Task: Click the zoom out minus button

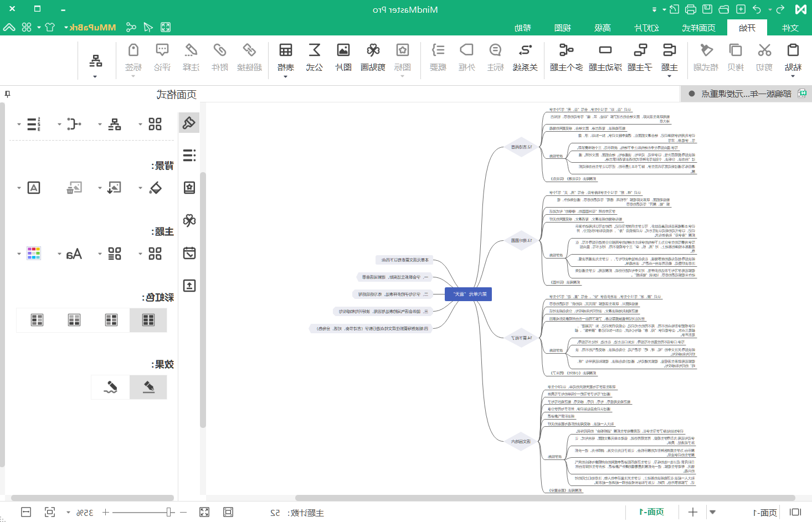Action: point(183,513)
